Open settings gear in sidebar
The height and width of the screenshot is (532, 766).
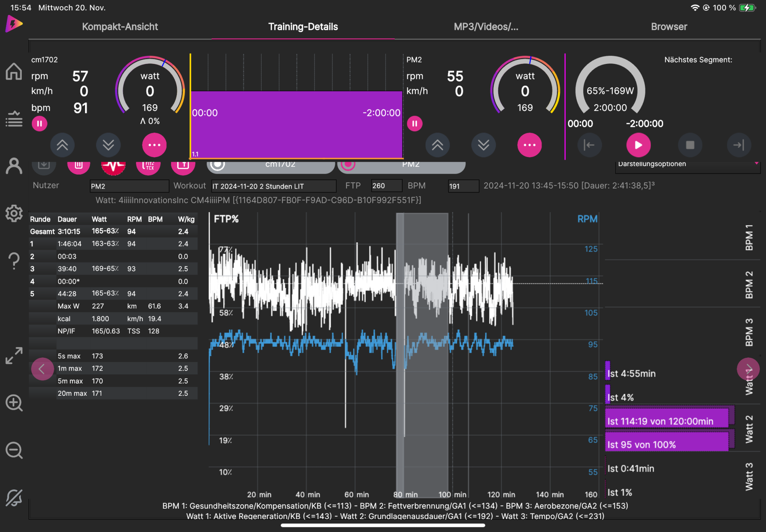pyautogui.click(x=14, y=213)
